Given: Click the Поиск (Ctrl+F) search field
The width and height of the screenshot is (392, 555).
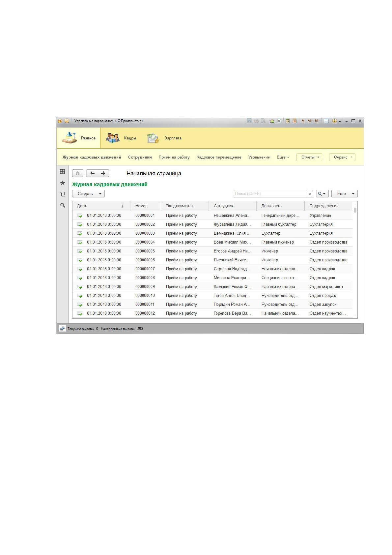Looking at the screenshot, I should click(x=270, y=194).
